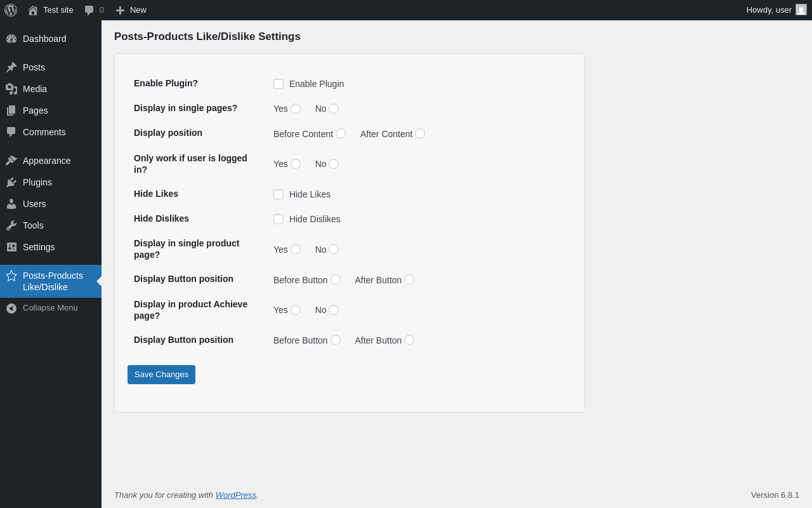Open the Settings menu item
This screenshot has width=812, height=508.
coord(39,247)
